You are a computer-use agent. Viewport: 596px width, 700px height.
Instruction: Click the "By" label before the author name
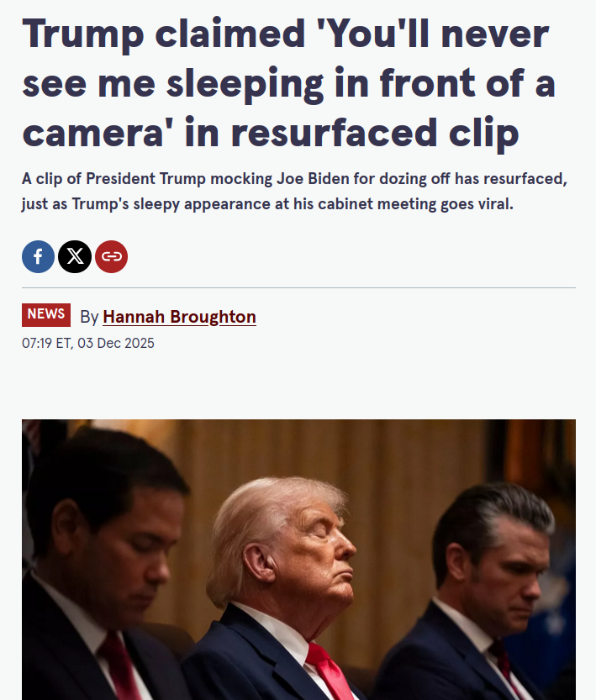89,317
